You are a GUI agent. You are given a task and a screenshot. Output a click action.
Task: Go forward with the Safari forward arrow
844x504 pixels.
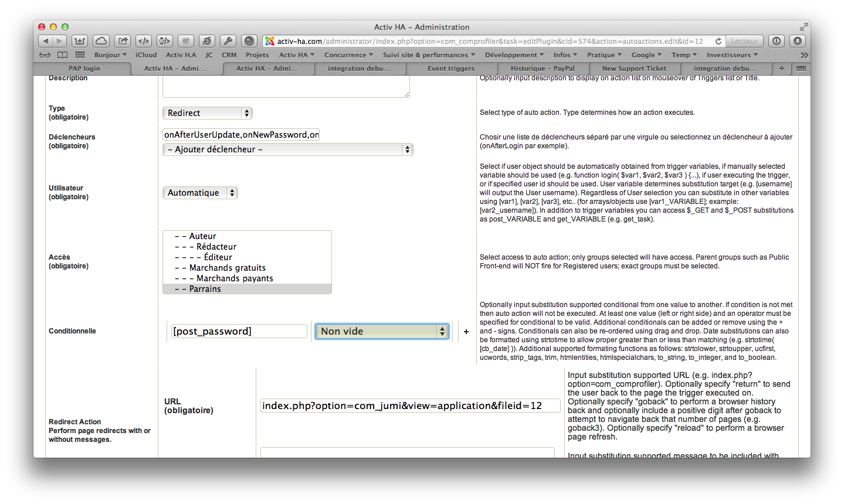click(x=60, y=41)
